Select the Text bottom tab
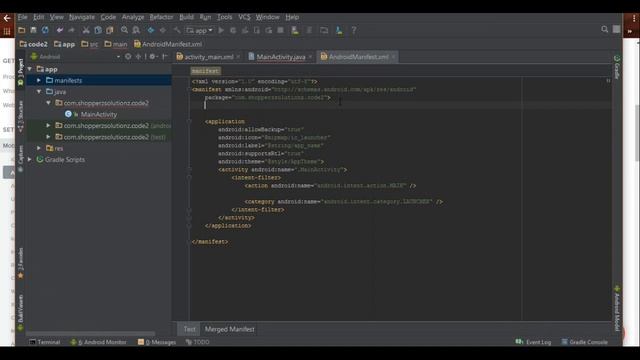The image size is (640, 360). click(x=189, y=329)
